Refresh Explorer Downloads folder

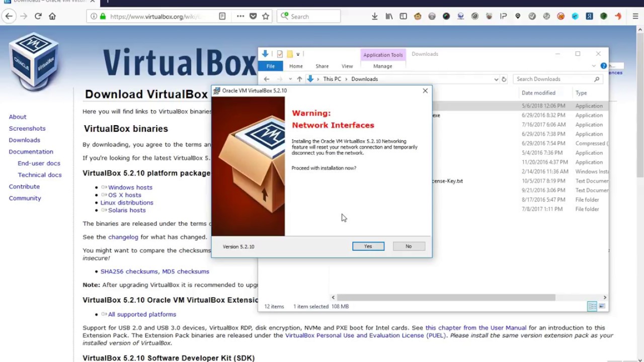point(504,79)
